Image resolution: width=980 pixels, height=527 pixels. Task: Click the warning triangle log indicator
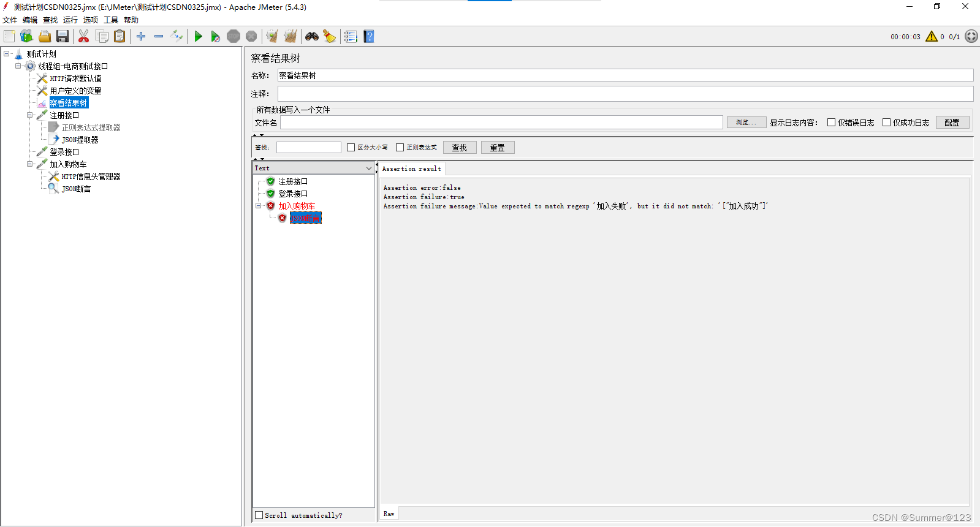click(932, 36)
